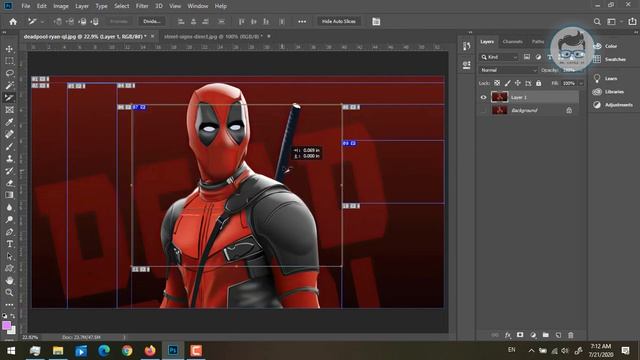The width and height of the screenshot is (640, 360).
Task: Select the Rectangular Marquee tool
Action: pyautogui.click(x=9, y=61)
